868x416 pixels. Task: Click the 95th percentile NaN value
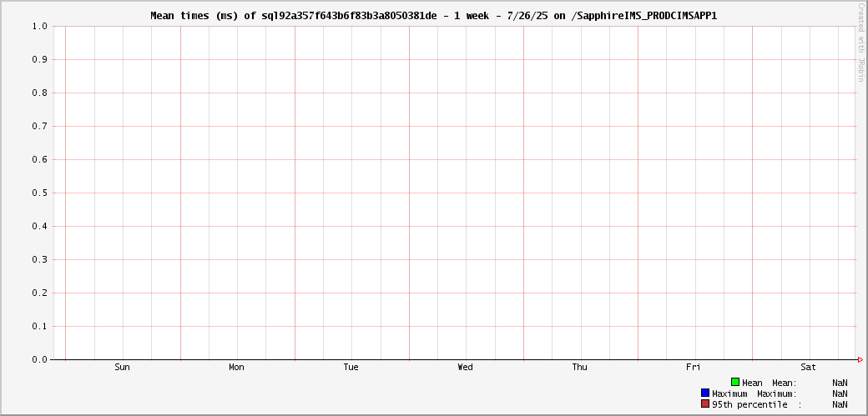coord(840,405)
